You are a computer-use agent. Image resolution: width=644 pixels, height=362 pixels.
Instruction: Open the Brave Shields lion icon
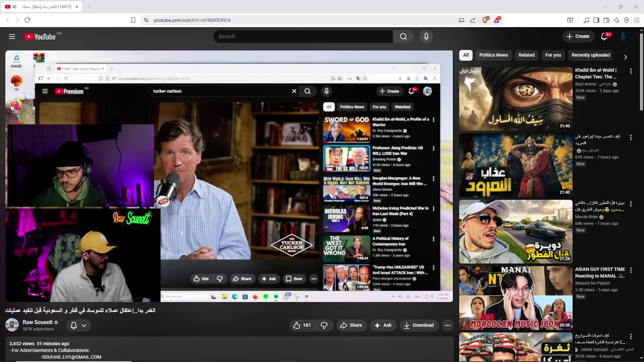485,20
